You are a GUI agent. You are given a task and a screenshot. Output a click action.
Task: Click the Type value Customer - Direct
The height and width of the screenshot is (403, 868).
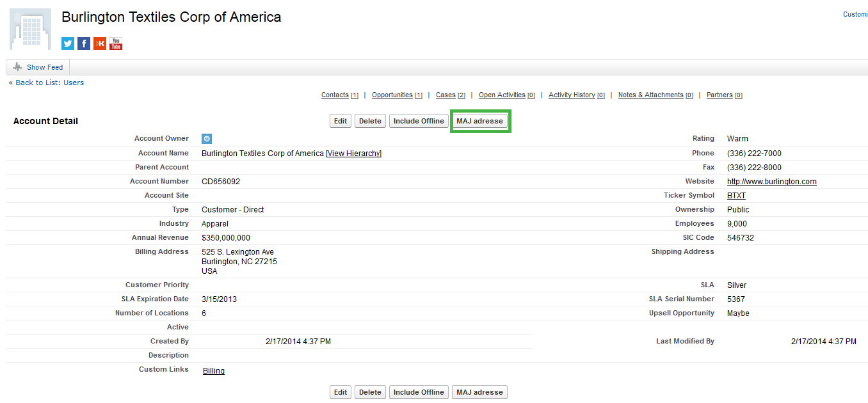[x=233, y=210]
